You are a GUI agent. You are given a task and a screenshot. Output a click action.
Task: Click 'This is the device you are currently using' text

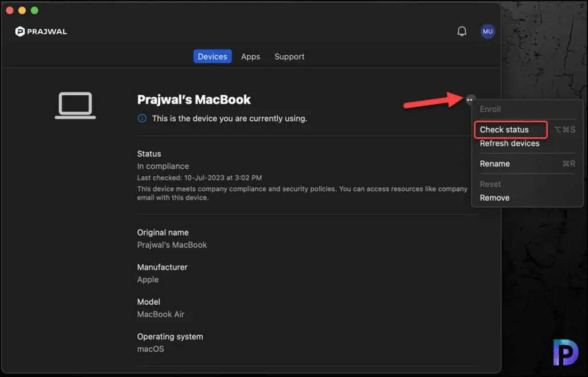230,118
